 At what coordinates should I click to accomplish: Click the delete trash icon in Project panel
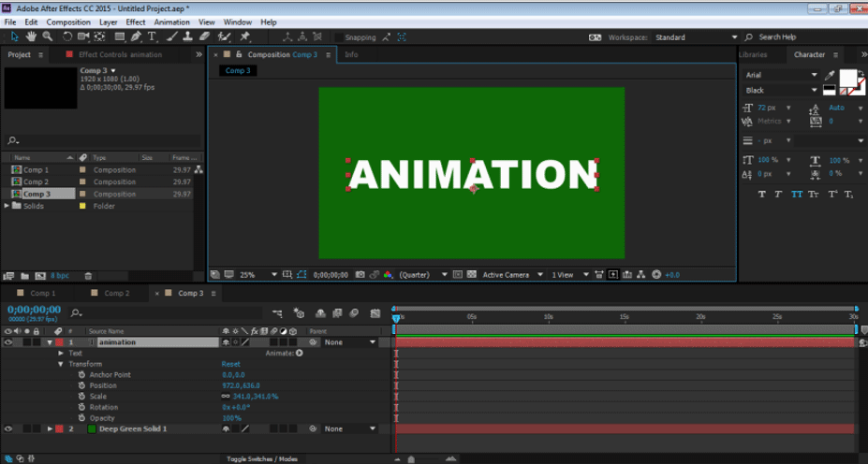88,275
